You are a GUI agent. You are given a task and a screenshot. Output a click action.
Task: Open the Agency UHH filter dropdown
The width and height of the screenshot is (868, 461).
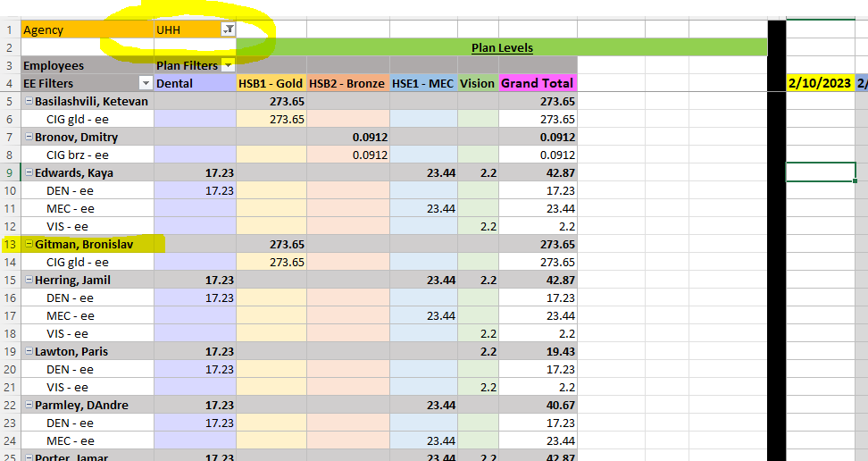tap(228, 29)
